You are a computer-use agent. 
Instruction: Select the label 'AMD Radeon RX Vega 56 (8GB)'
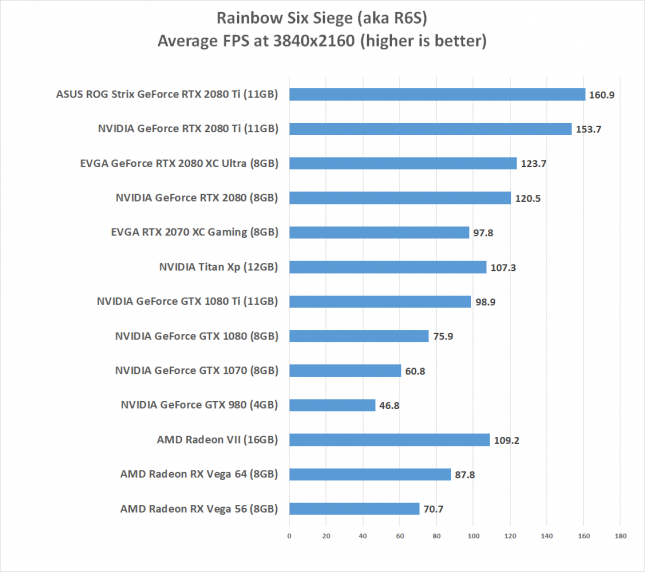199,509
